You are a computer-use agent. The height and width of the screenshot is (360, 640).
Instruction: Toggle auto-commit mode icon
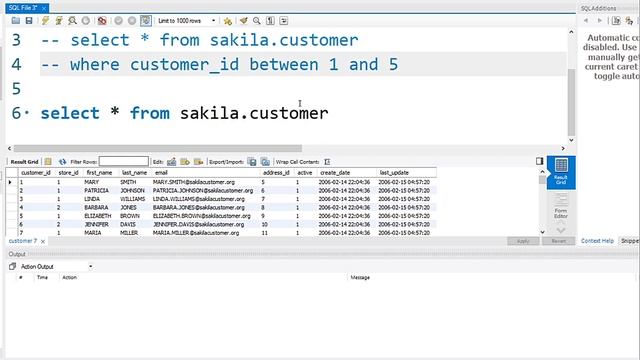pyautogui.click(x=146, y=20)
